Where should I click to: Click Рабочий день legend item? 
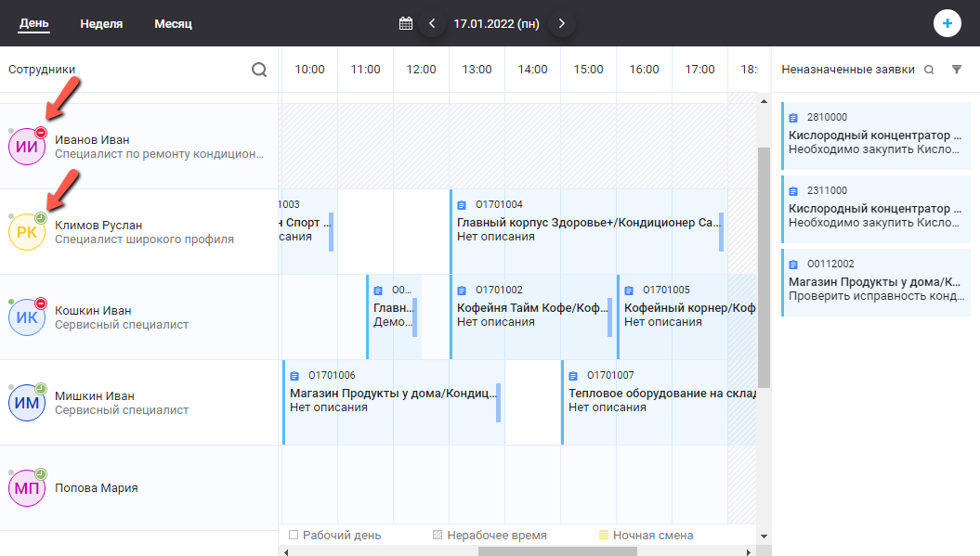pyautogui.click(x=335, y=536)
